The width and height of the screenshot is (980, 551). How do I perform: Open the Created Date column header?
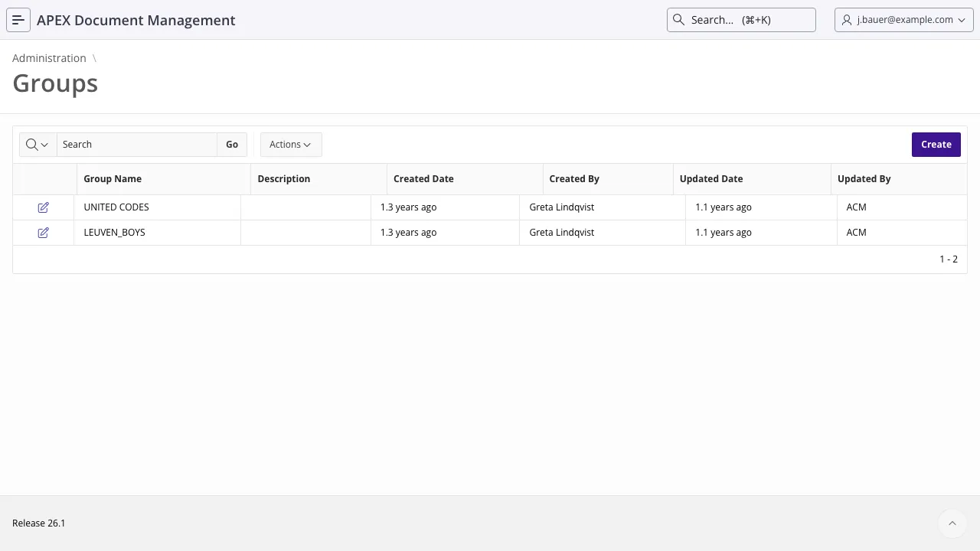tap(423, 179)
